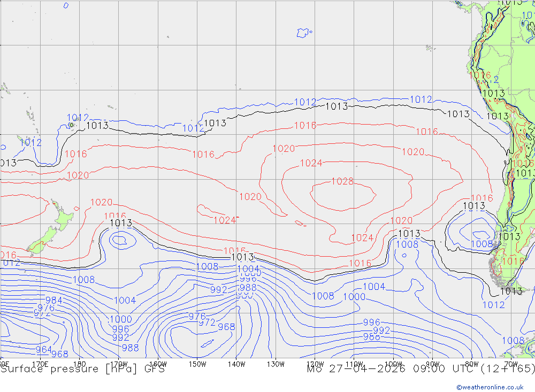535x392 pixels.
Task: Click the 1024 label just below the red 1020 near 110W
Action: 362,238
